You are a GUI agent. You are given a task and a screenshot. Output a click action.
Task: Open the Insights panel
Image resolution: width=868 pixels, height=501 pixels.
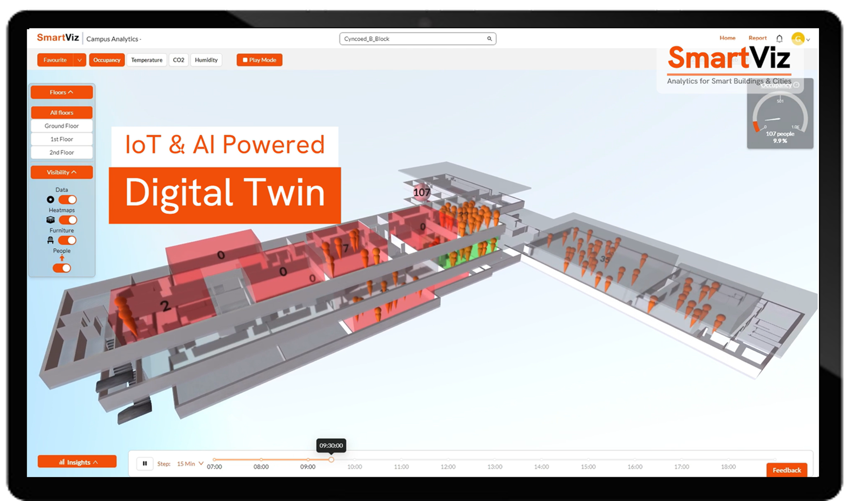coord(77,462)
